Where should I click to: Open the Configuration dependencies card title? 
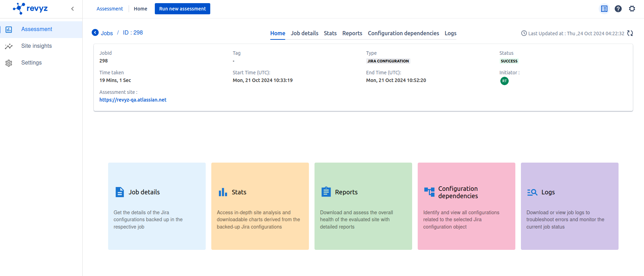[x=458, y=192]
